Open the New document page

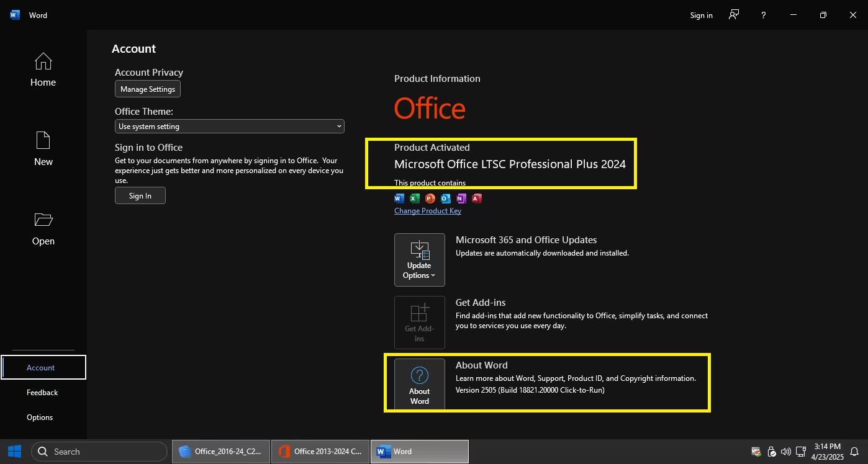(43, 149)
